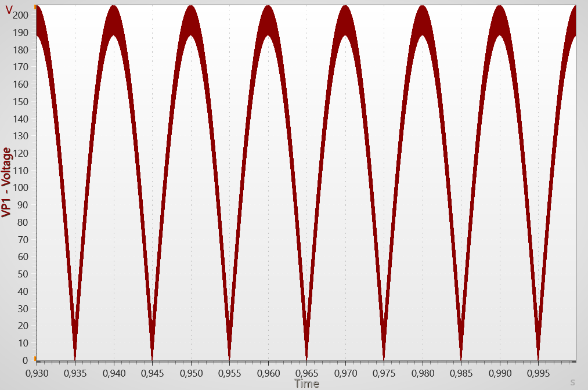Click the 0,970 tick label on time axis
Image resolution: width=588 pixels, height=390 pixels.
[345, 371]
